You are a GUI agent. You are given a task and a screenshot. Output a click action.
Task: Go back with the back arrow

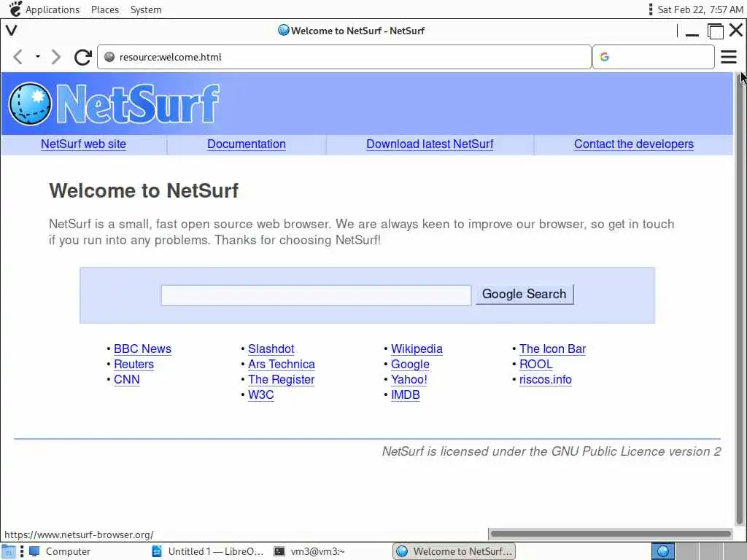pos(18,57)
